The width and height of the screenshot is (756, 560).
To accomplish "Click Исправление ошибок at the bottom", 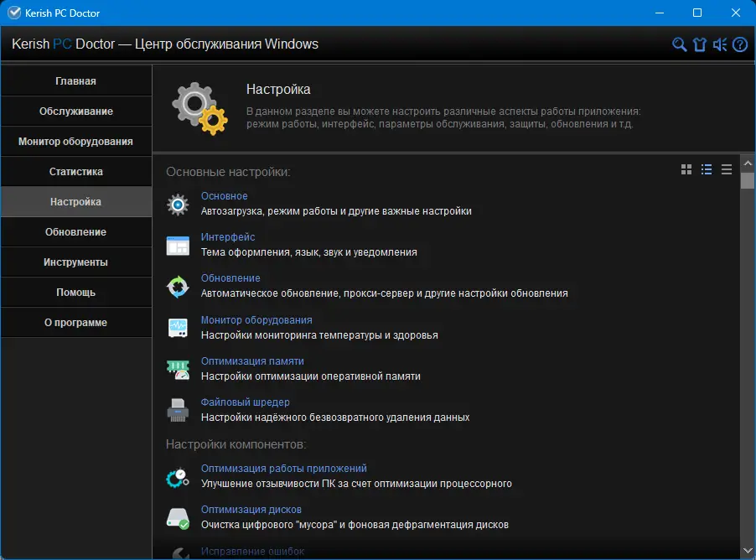I will pyautogui.click(x=251, y=552).
